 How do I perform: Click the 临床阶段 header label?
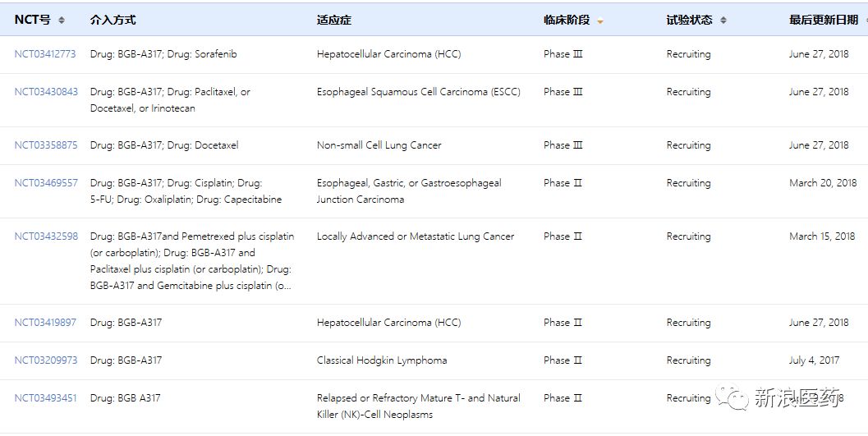[567, 20]
